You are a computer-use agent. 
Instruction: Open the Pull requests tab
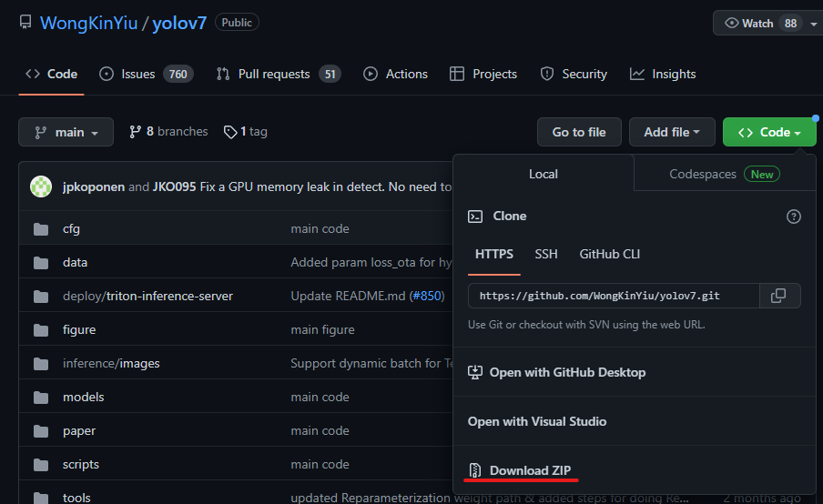tap(279, 74)
